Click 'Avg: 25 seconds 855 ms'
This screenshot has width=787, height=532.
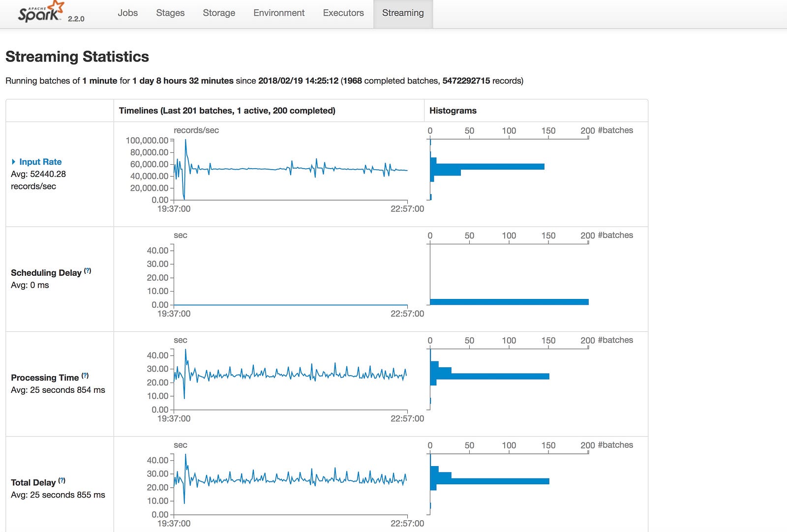coord(58,495)
